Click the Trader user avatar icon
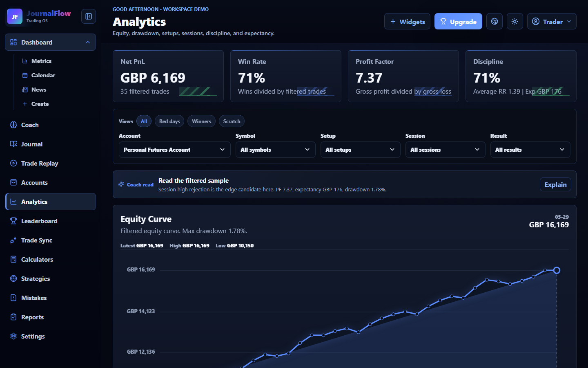This screenshot has width=588, height=368. (536, 21)
